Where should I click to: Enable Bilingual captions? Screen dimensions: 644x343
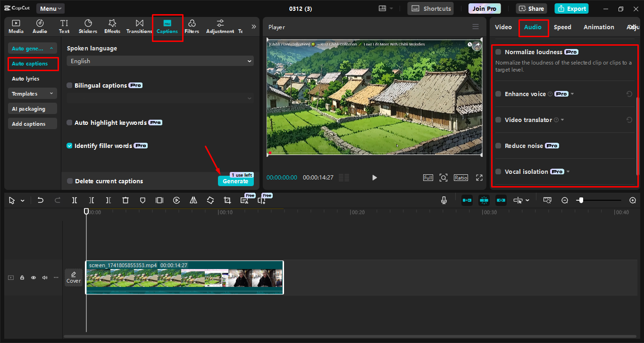pyautogui.click(x=68, y=85)
